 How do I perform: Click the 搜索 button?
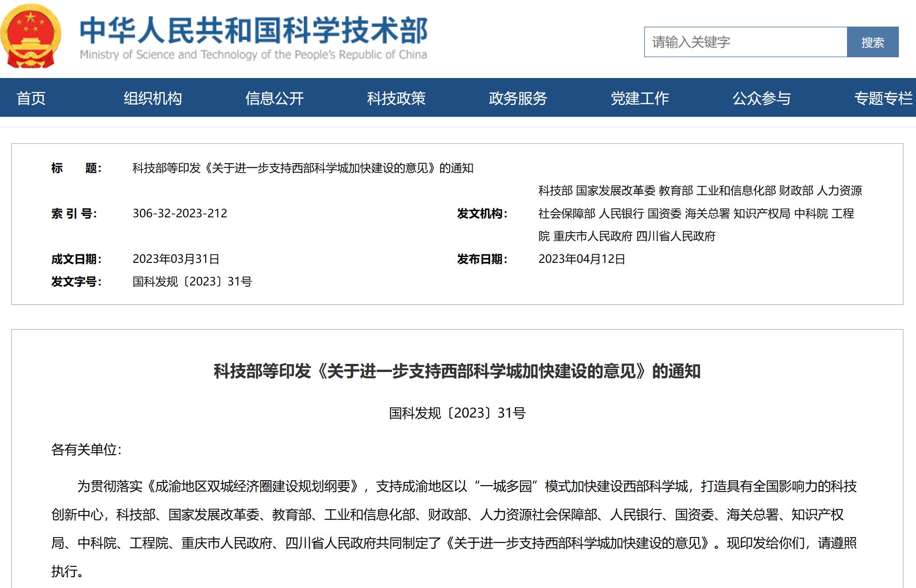[x=873, y=42]
